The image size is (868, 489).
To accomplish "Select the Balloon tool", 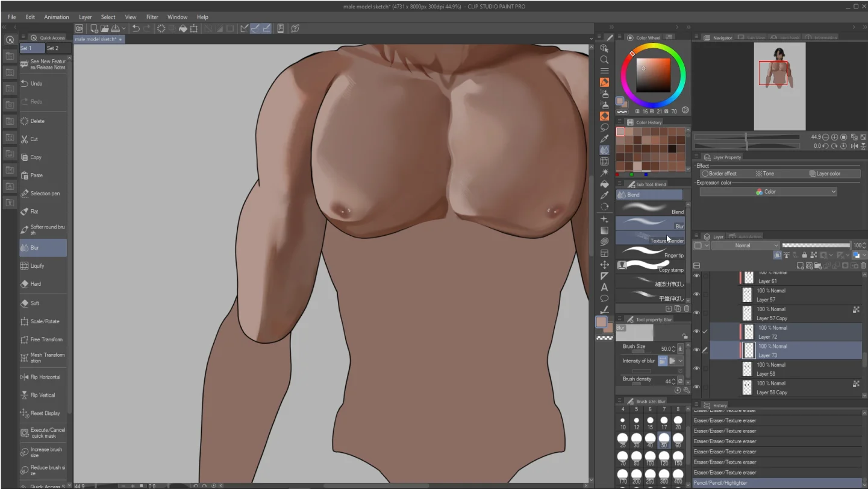I will [604, 298].
